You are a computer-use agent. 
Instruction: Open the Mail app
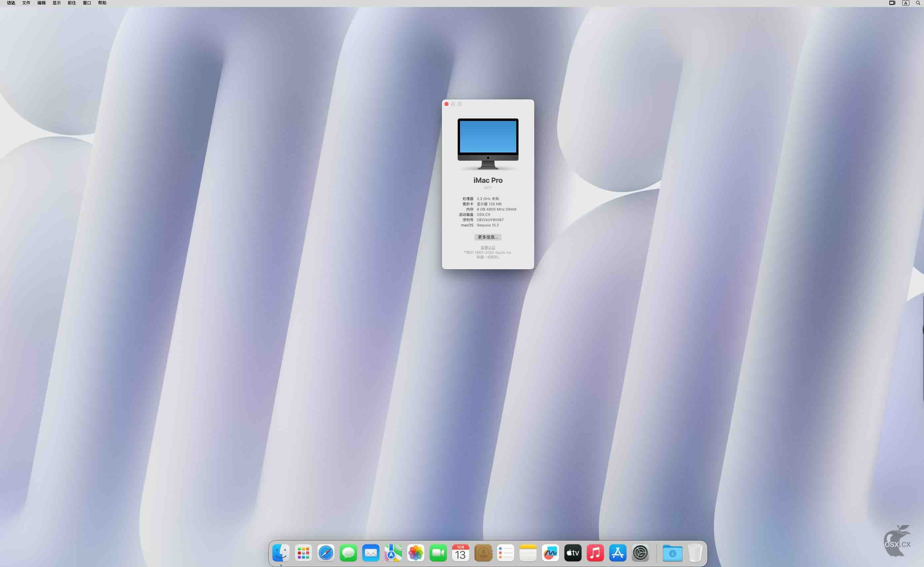[371, 553]
